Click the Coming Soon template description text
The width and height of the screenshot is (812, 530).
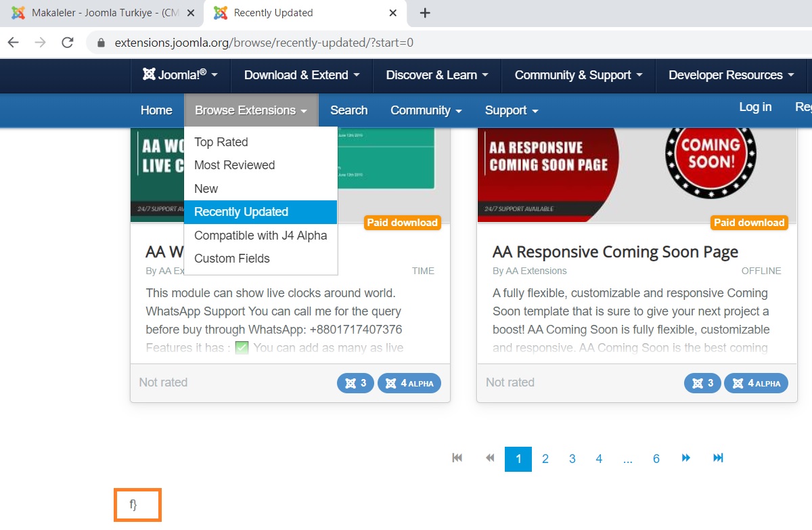[x=631, y=321]
